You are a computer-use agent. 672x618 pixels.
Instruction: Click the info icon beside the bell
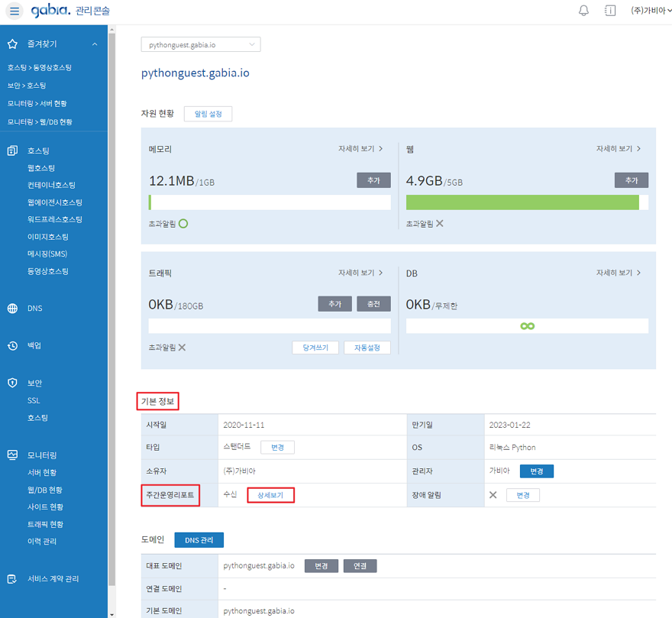click(x=610, y=10)
